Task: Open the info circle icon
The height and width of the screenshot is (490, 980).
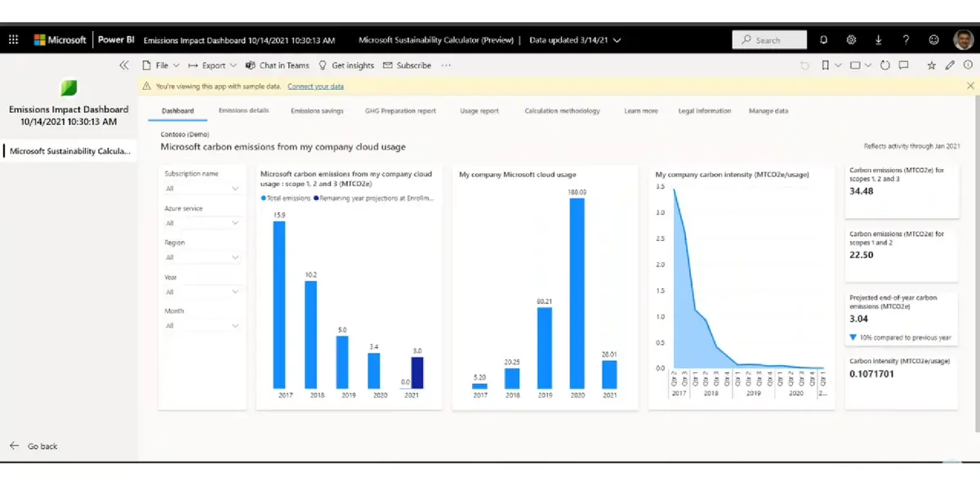Action: (968, 65)
